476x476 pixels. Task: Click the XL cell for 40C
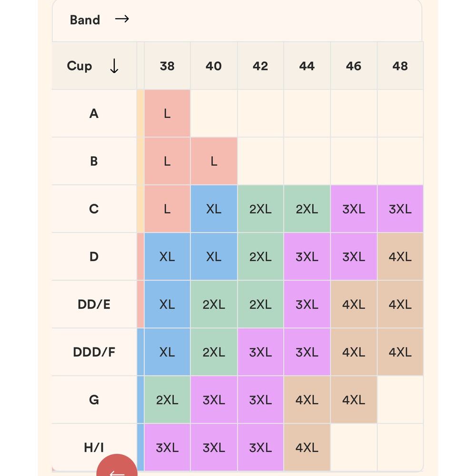pos(214,209)
